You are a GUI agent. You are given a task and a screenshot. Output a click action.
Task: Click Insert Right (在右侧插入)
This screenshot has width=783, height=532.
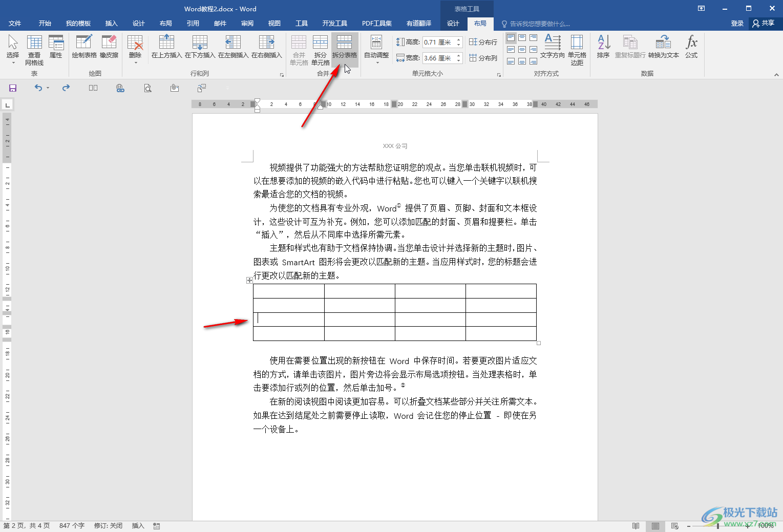266,47
